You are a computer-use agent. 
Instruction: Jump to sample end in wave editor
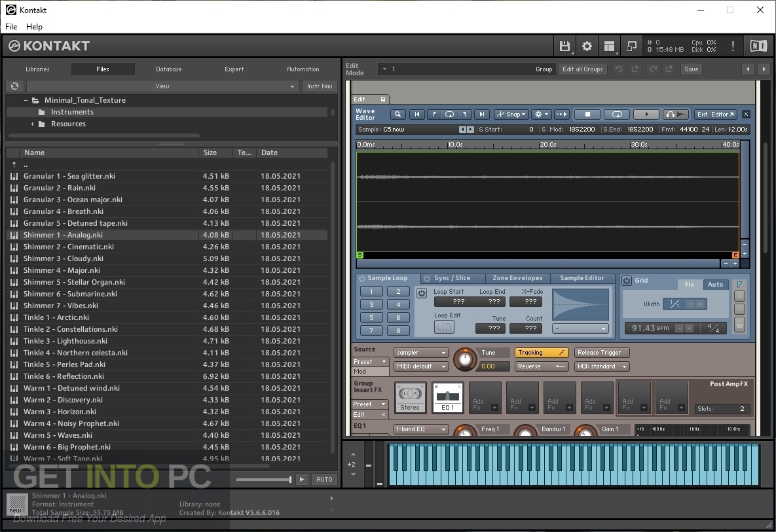481,115
